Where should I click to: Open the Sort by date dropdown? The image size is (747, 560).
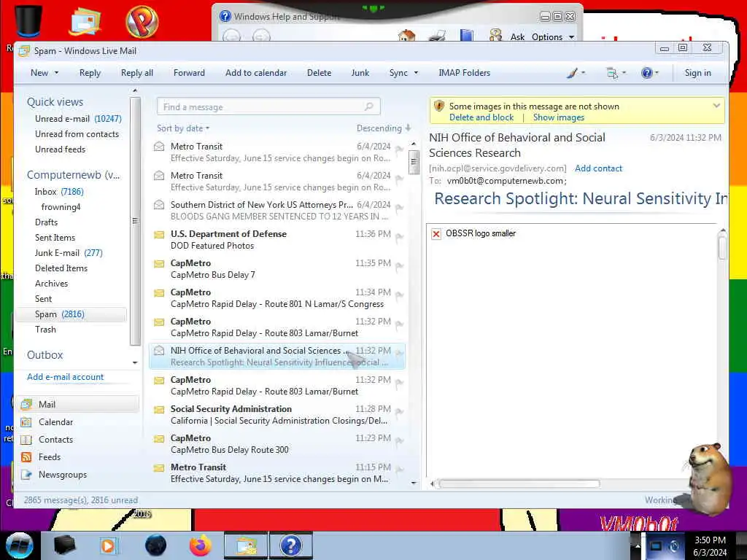click(x=183, y=128)
